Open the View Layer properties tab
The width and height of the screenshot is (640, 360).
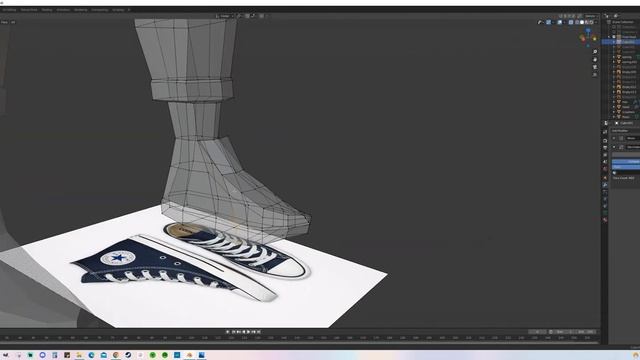tap(605, 155)
